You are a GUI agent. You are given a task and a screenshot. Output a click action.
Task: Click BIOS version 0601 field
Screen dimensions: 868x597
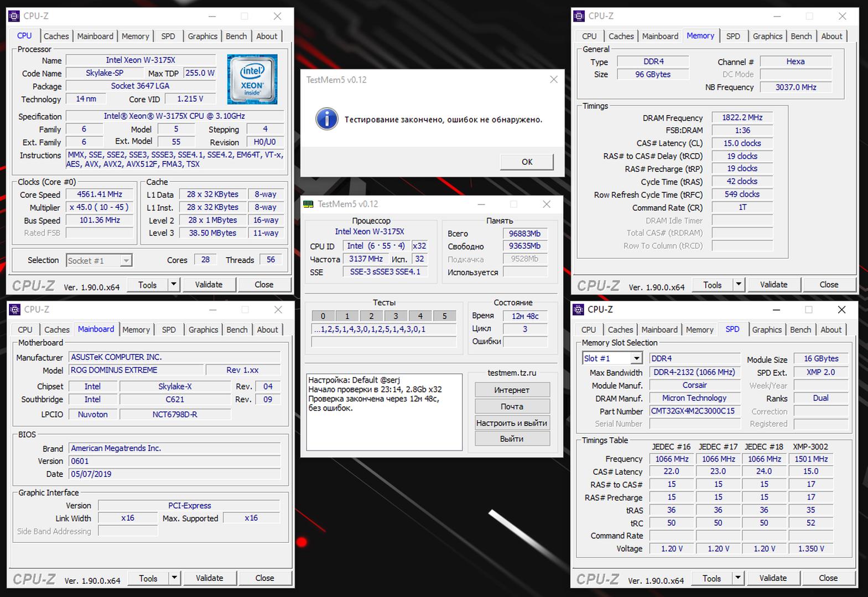click(175, 461)
